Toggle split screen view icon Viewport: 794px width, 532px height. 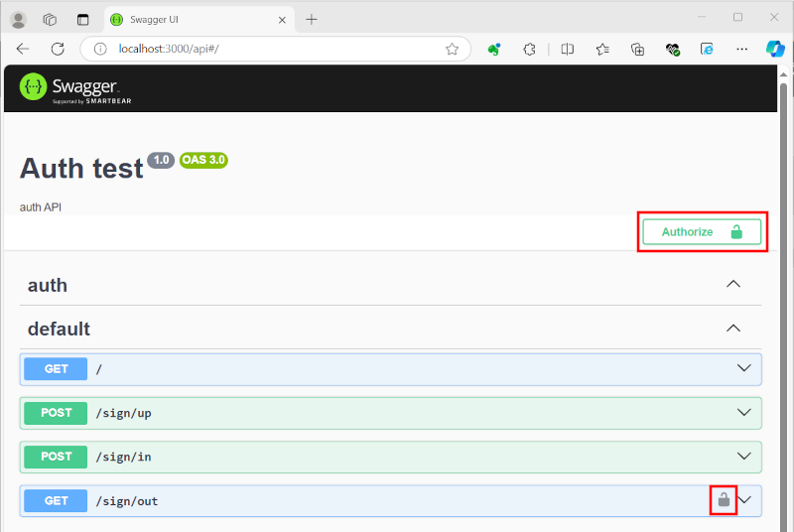coord(567,49)
